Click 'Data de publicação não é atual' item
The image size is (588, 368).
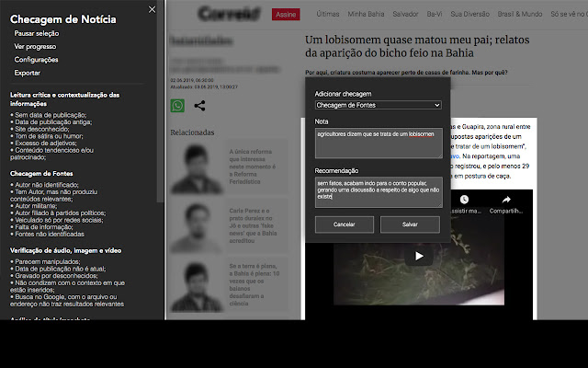[x=58, y=269]
